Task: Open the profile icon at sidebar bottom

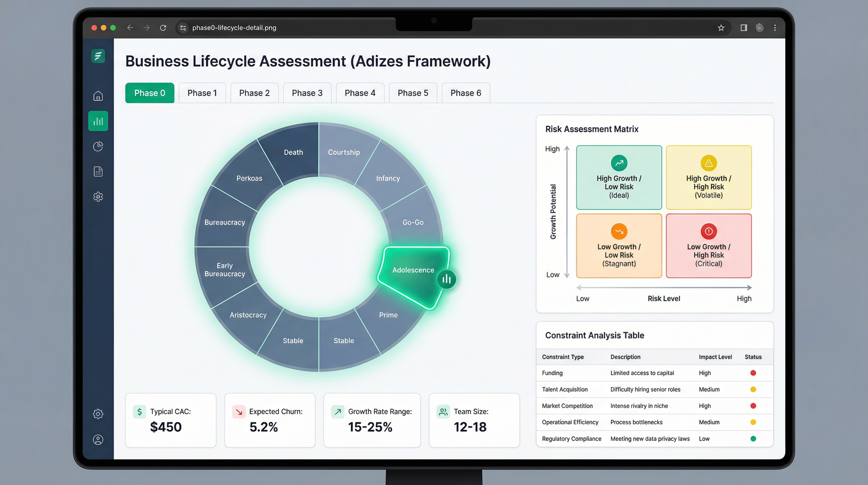Action: tap(98, 440)
